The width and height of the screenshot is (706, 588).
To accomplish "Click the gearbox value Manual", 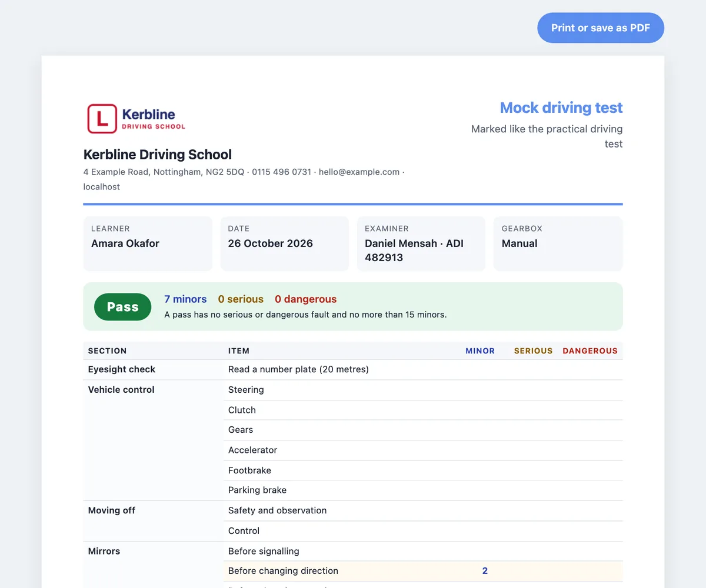I will click(519, 243).
